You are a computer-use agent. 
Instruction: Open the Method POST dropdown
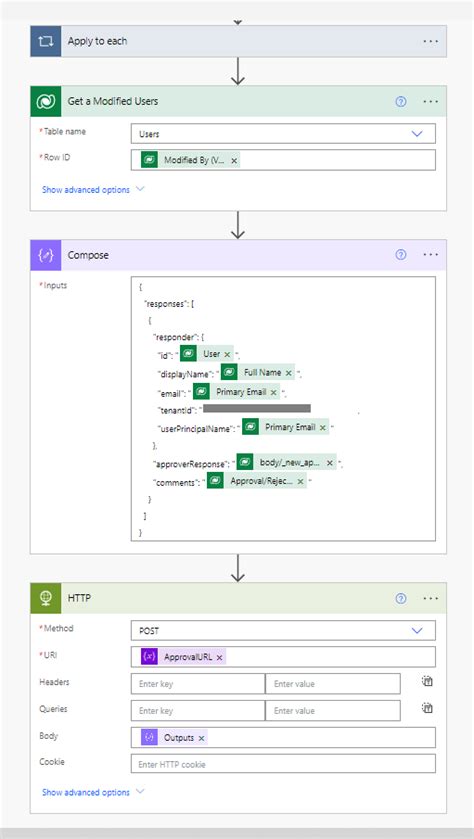(x=283, y=630)
